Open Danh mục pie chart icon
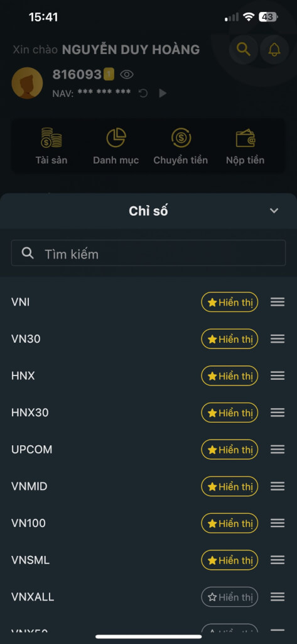 tap(116, 138)
